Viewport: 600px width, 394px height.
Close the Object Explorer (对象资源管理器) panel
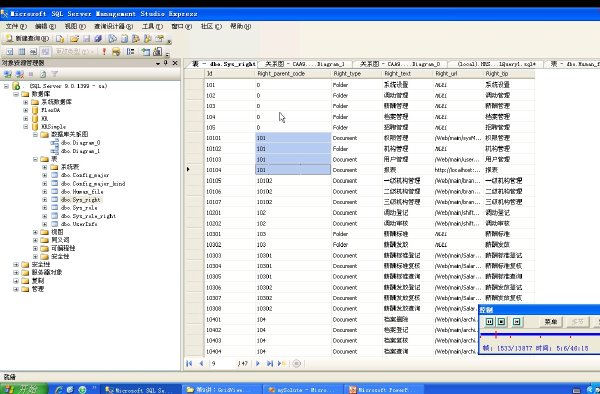(175, 63)
